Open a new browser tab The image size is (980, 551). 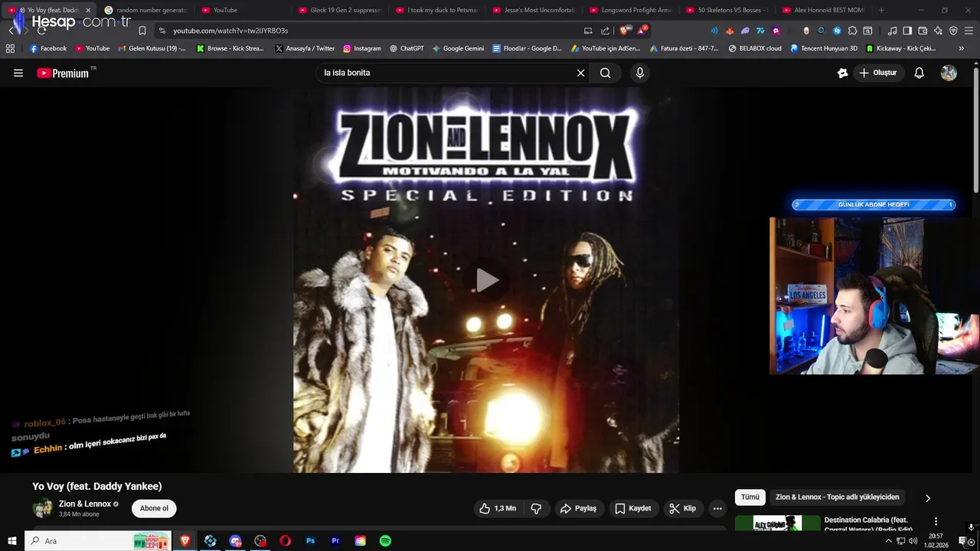(x=881, y=10)
